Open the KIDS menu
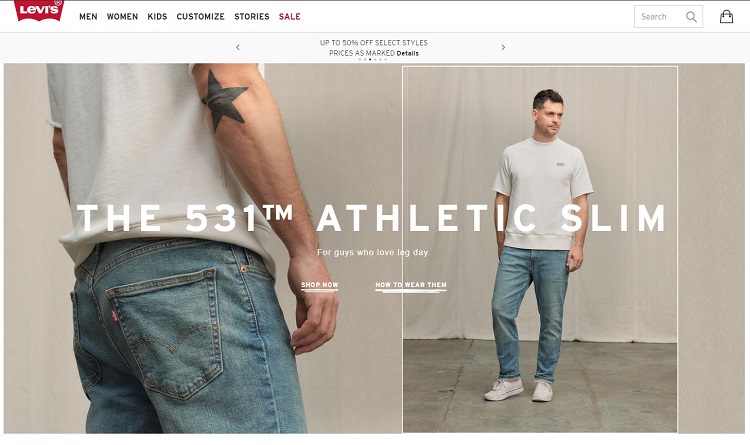This screenshot has width=750, height=445. [x=157, y=17]
